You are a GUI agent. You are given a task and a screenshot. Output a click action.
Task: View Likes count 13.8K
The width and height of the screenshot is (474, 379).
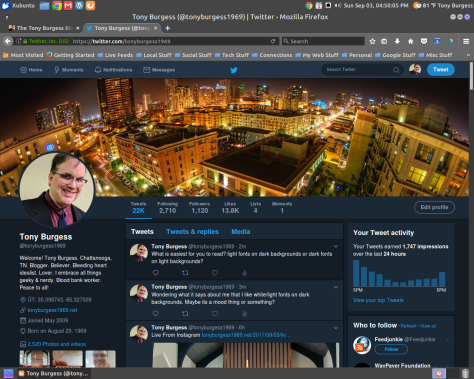(230, 208)
